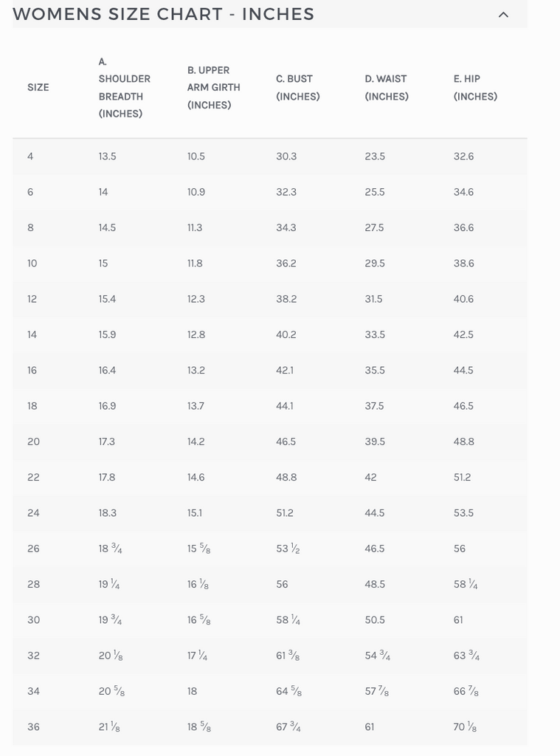Click the D. Waist column header
The width and height of the screenshot is (560, 756).
[386, 87]
